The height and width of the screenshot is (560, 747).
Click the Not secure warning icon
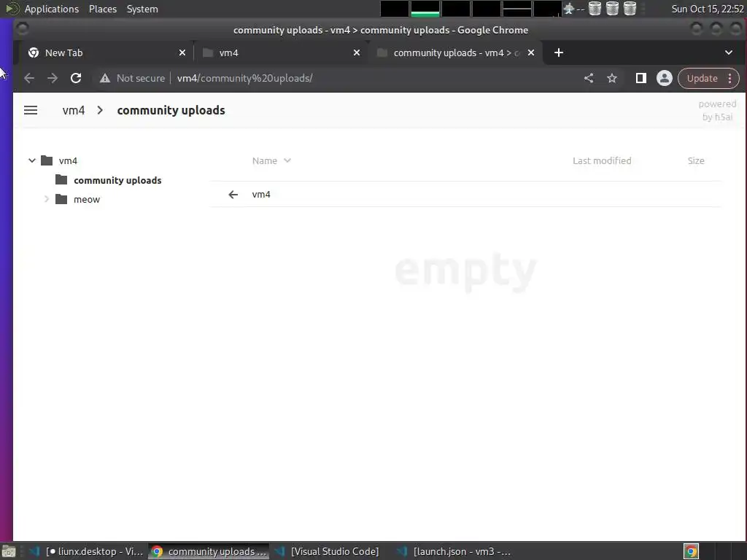pyautogui.click(x=105, y=78)
